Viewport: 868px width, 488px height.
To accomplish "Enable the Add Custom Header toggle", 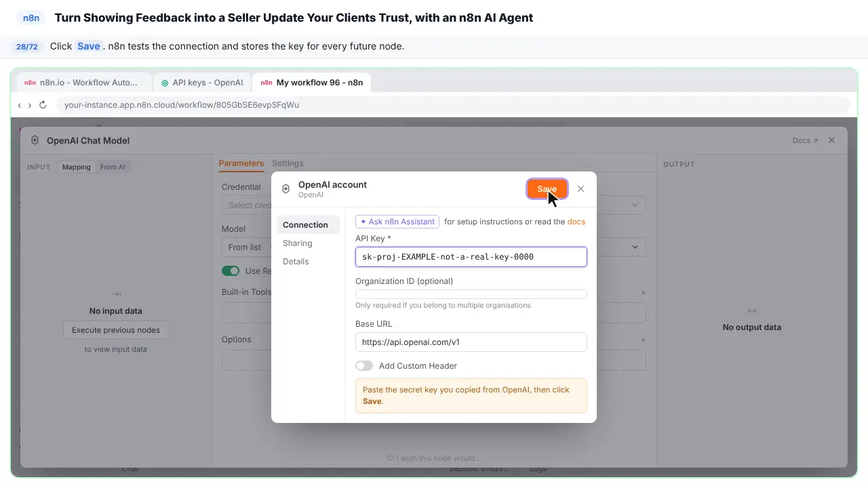I will coord(364,366).
